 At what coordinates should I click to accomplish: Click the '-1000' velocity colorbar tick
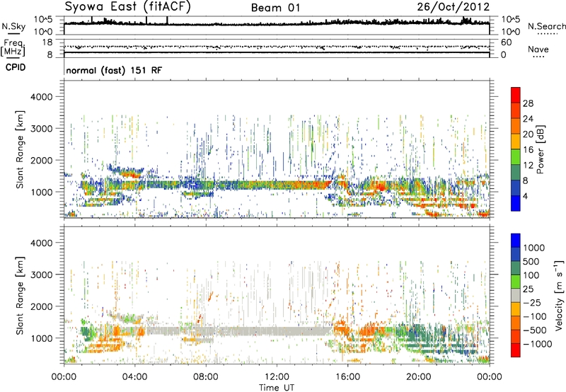point(537,344)
